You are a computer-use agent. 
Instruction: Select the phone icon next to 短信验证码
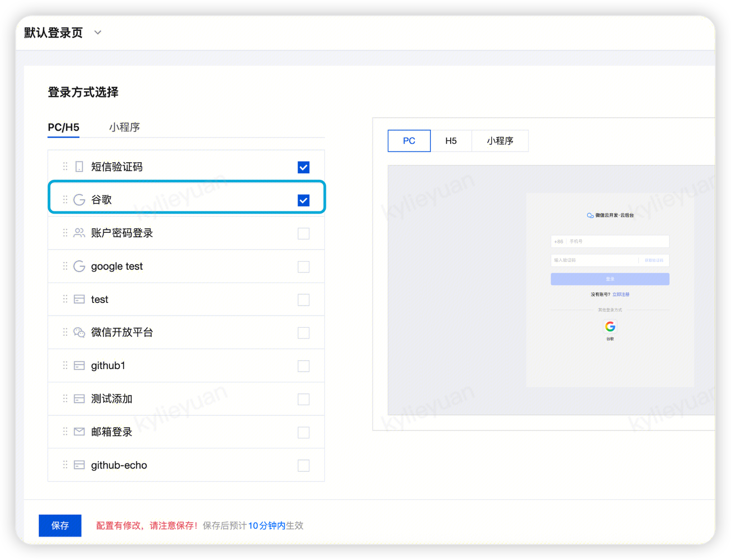pos(79,167)
